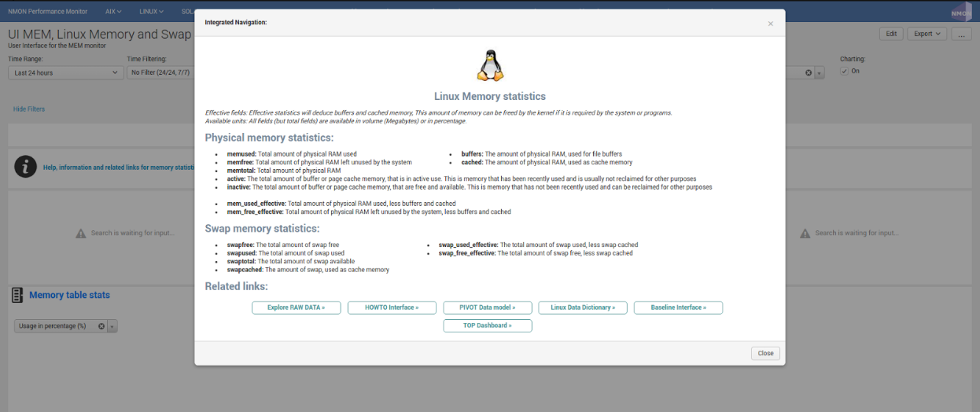Go to the TOP Dashboard link
This screenshot has width=980, height=412.
tap(488, 326)
